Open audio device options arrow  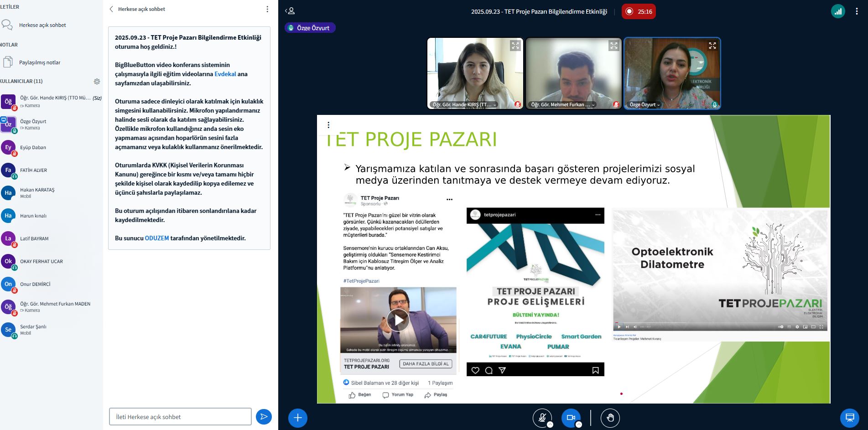point(550,425)
